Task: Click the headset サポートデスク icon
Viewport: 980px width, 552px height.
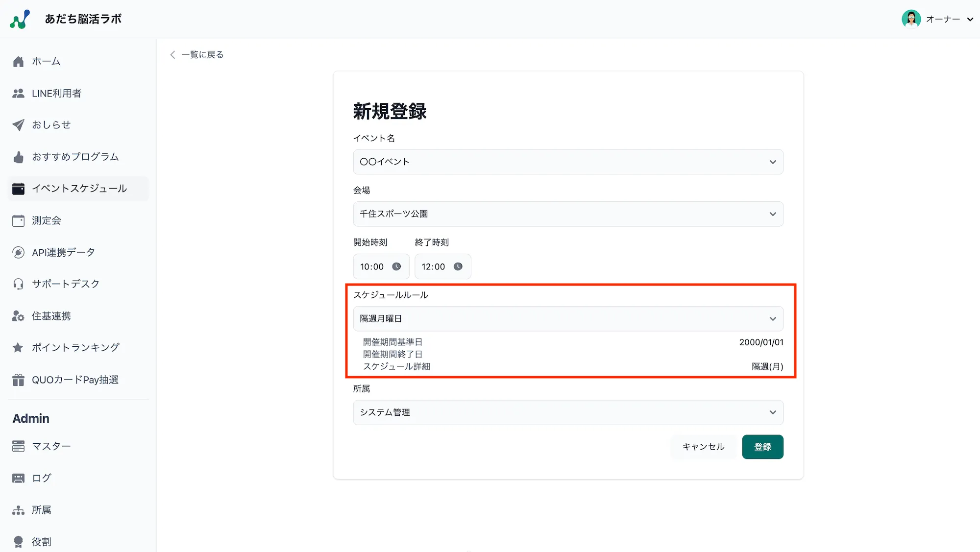Action: 18,284
